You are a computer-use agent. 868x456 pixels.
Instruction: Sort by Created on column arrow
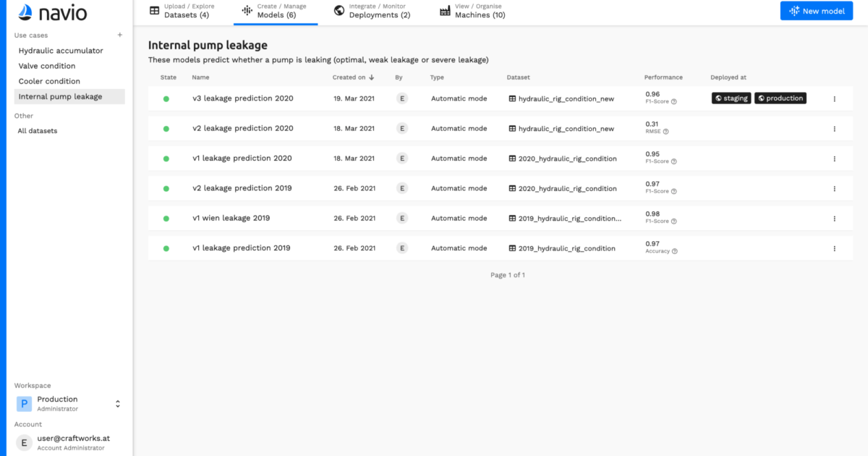point(371,77)
